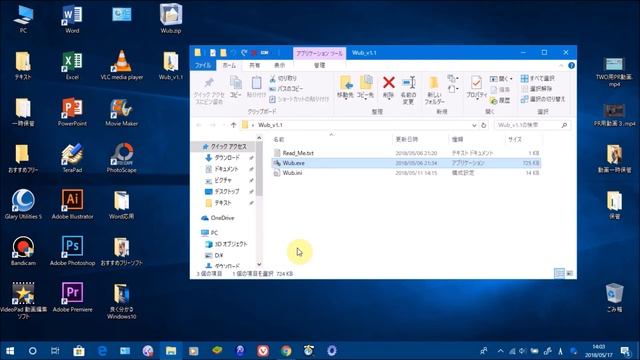Open the File tab in Explorer
This screenshot has width=640, height=360.
[x=203, y=65]
